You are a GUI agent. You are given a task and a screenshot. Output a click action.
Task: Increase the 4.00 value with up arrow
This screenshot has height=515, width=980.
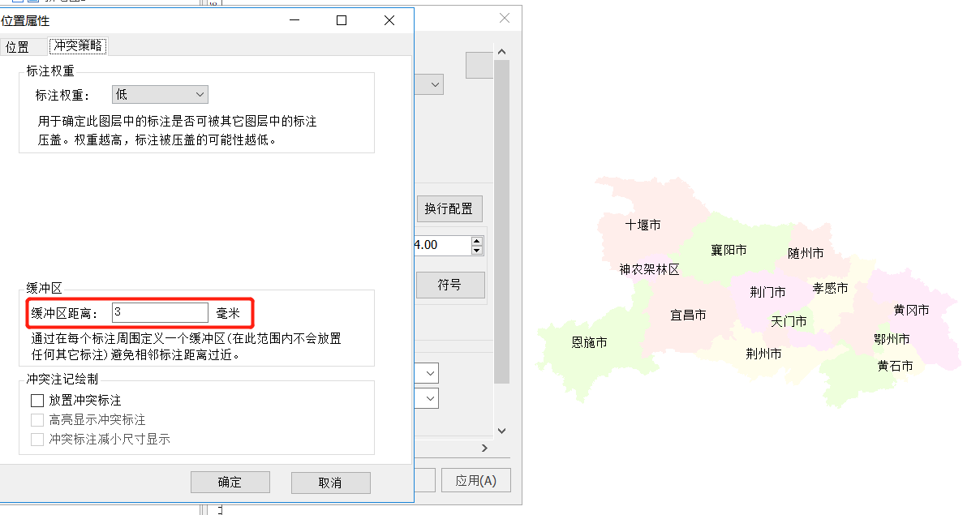point(477,241)
